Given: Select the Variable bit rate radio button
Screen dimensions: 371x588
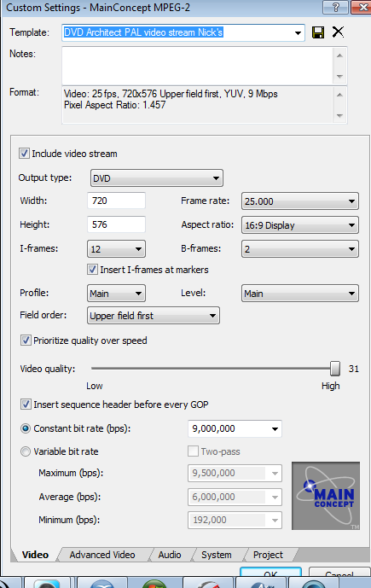Looking at the screenshot, I should [25, 451].
